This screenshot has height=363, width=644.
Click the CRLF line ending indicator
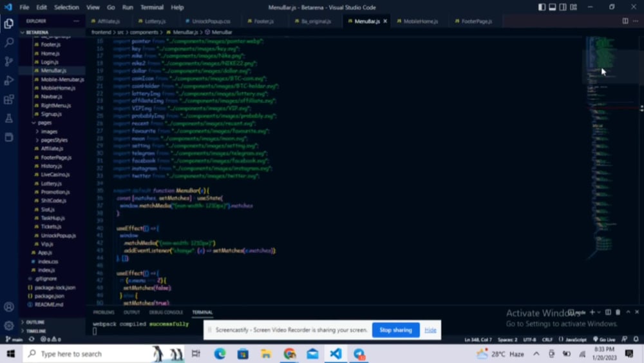point(547,340)
